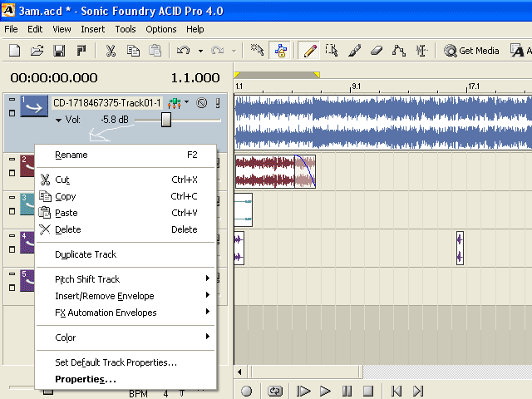
Task: Click the Stop button
Action: 368,391
